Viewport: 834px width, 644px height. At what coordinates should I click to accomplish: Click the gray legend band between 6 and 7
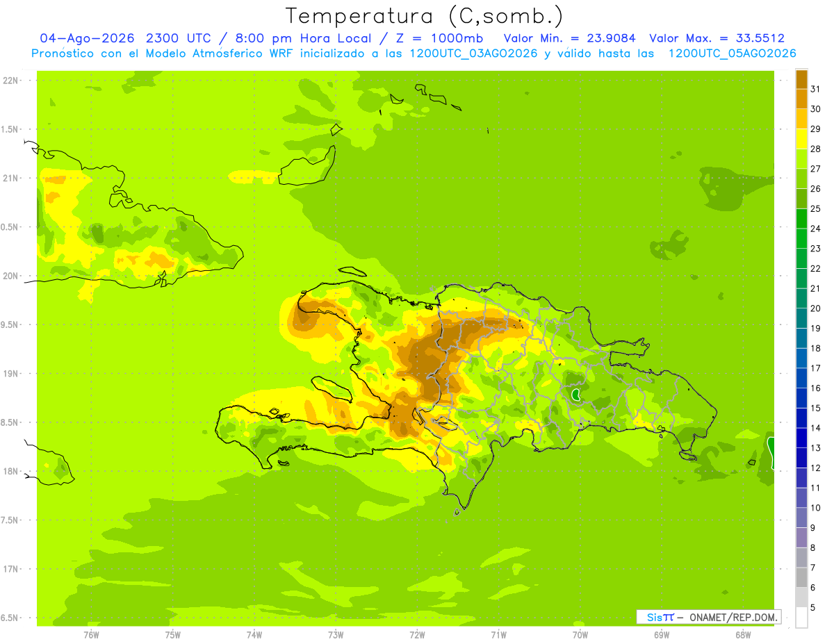801,577
